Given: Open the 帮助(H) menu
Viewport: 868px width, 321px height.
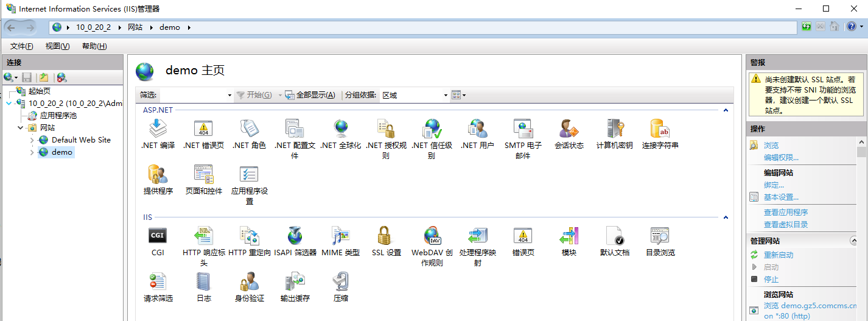Looking at the screenshot, I should [x=94, y=46].
